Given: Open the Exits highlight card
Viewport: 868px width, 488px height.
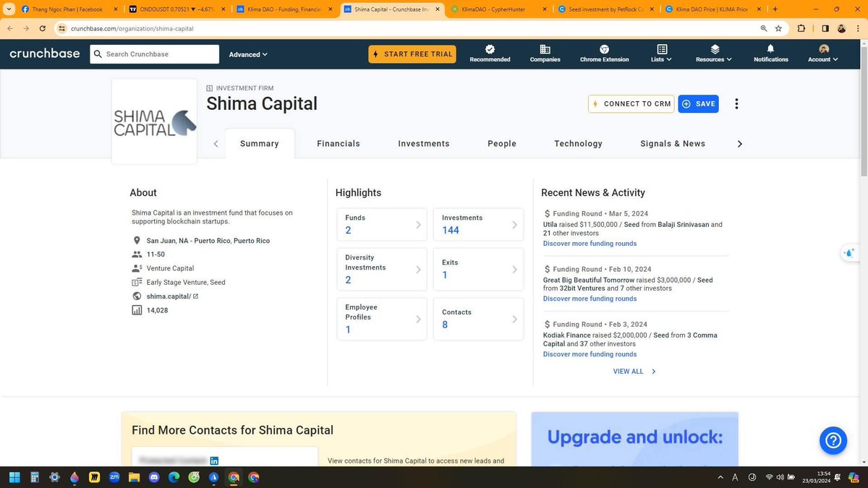Looking at the screenshot, I should (x=478, y=269).
